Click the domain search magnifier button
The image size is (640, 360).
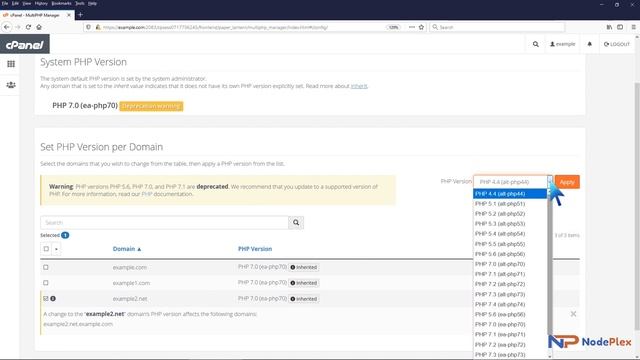[x=296, y=222]
